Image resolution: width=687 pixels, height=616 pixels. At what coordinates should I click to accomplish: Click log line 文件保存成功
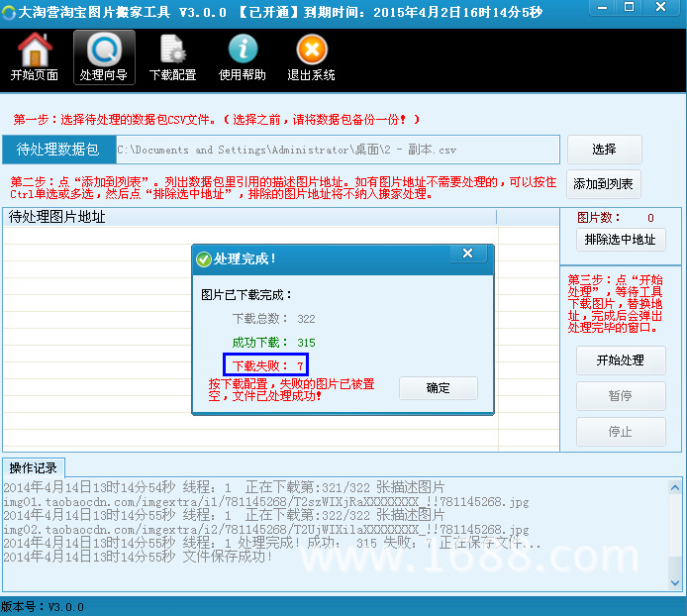(x=138, y=557)
